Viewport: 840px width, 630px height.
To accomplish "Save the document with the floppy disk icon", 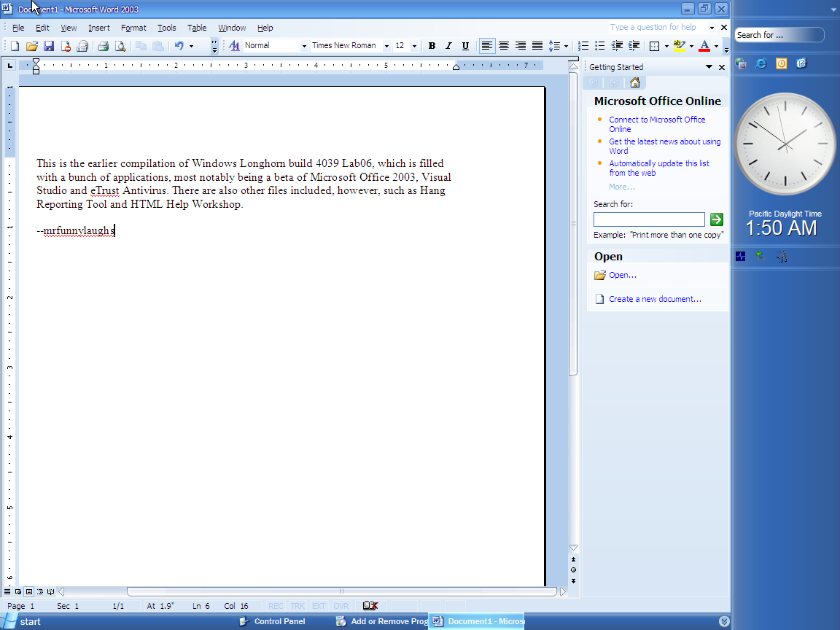I will coord(49,46).
